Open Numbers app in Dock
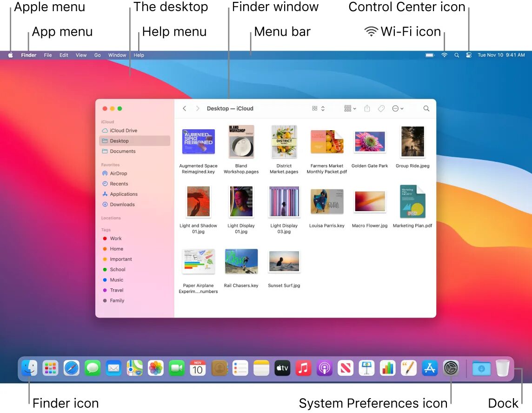The width and height of the screenshot is (532, 413). click(x=387, y=368)
